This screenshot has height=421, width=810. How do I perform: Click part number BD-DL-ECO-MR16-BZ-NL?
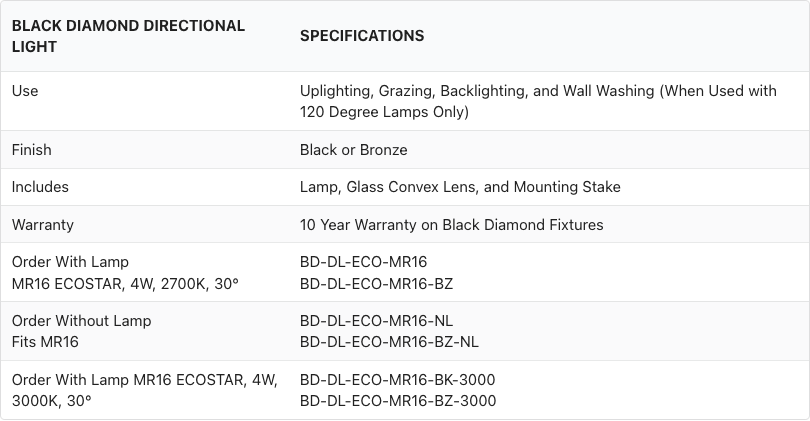pos(389,342)
